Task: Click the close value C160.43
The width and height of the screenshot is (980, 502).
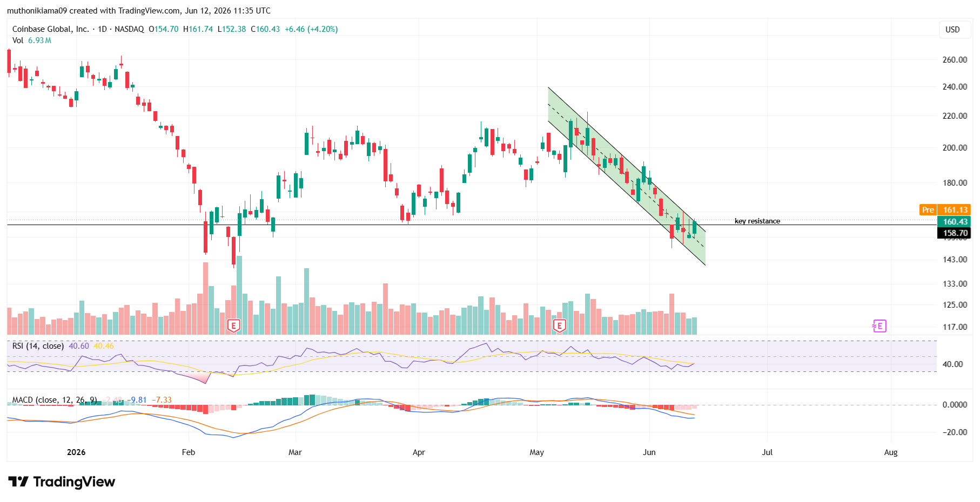Action: coord(265,29)
